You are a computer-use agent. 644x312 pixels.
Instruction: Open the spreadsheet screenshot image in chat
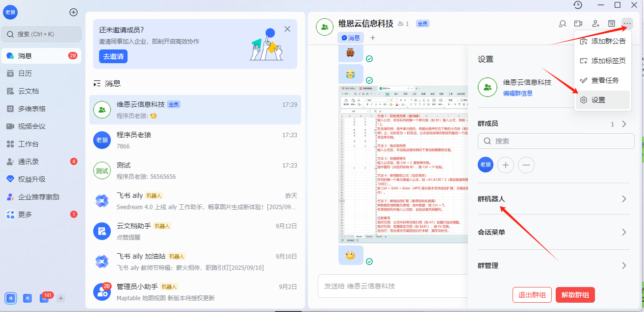pos(403,165)
